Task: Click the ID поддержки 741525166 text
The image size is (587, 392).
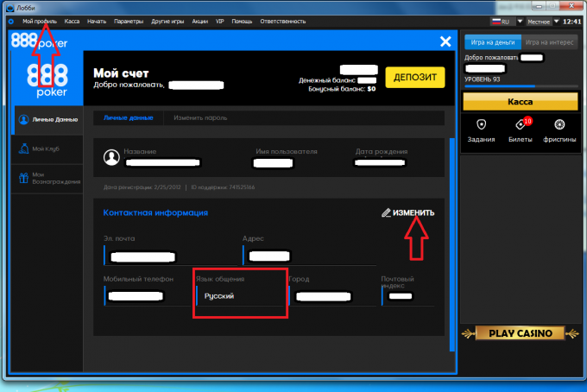Action: pyautogui.click(x=223, y=187)
